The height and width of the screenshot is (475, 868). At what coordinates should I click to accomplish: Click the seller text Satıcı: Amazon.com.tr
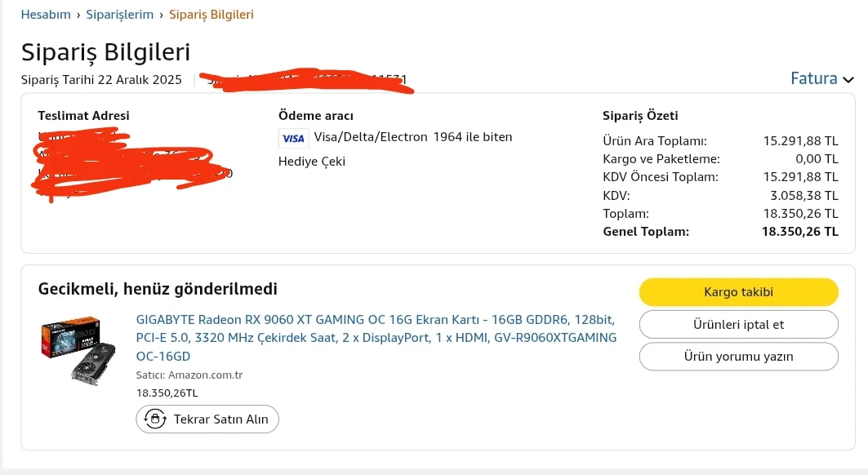pyautogui.click(x=189, y=375)
